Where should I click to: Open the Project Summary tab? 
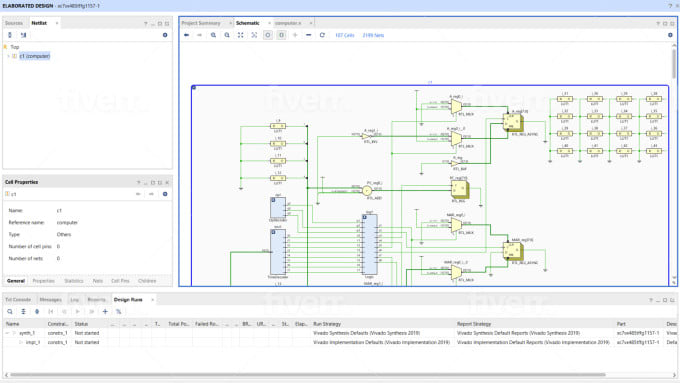pos(201,23)
